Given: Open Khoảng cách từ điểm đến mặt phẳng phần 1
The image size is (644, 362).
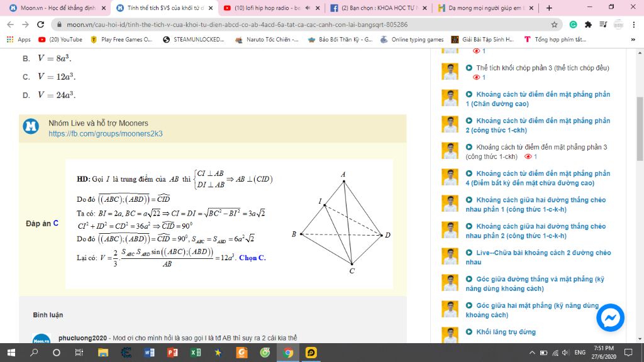Looking at the screenshot, I should click(x=538, y=99).
